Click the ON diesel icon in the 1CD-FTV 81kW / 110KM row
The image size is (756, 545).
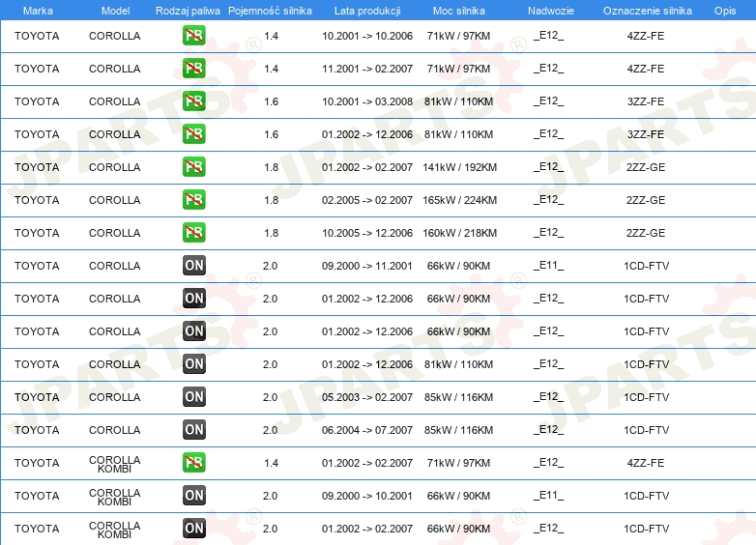(x=194, y=363)
